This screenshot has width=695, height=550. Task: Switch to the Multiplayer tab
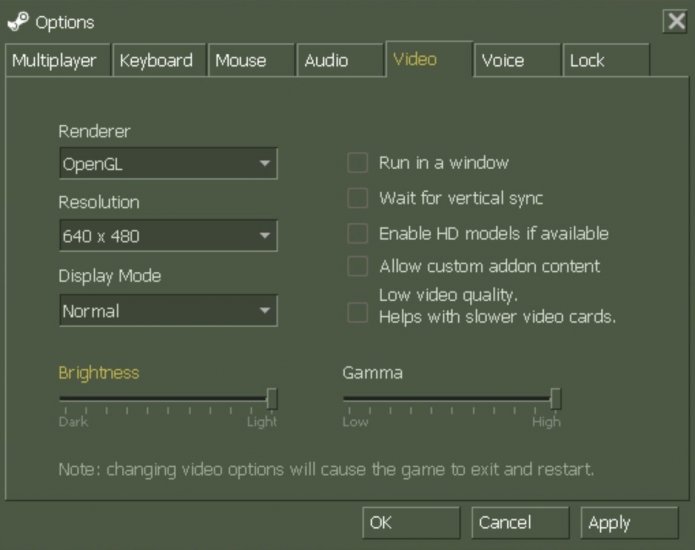click(55, 61)
